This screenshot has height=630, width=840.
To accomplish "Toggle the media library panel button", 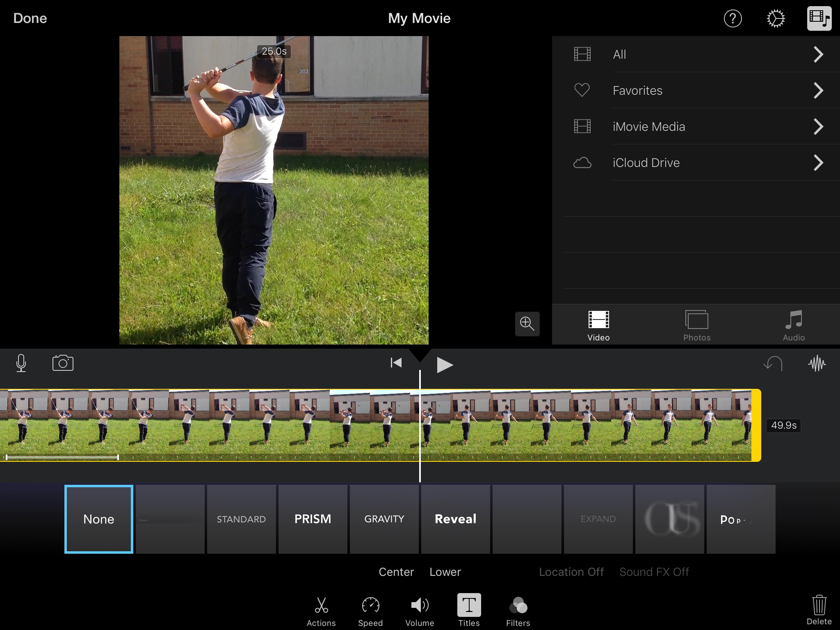I will point(819,18).
